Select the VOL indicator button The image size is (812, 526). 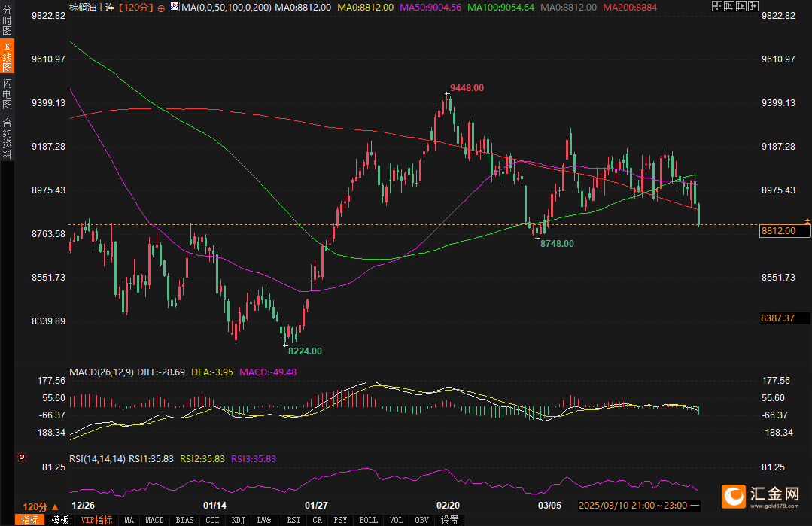coord(396,520)
